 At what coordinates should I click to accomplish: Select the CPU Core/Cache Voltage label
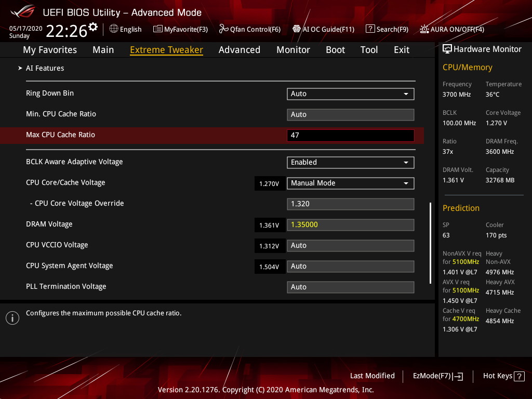(x=65, y=182)
